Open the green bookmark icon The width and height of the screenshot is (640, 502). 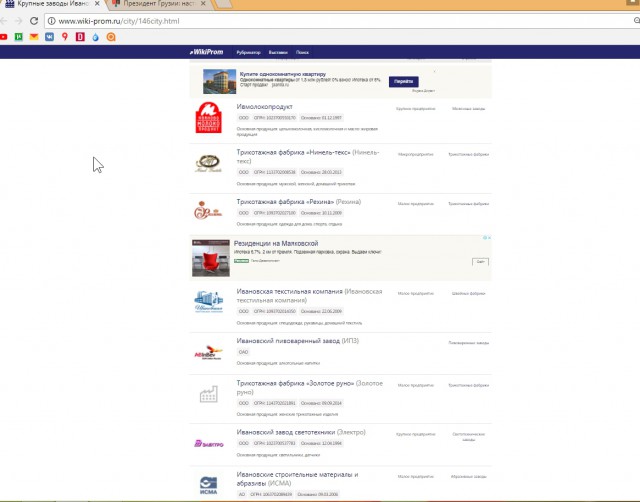pyautogui.click(x=19, y=37)
